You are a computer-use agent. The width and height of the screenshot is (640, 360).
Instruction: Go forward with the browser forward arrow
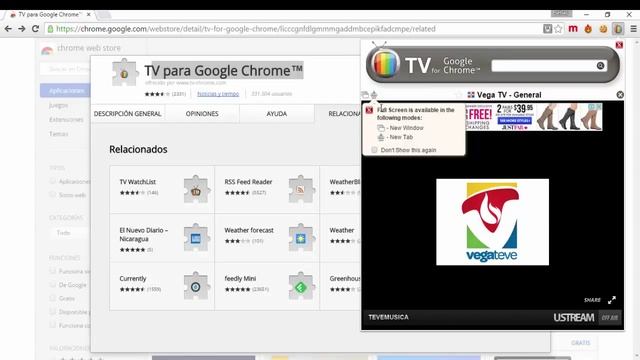click(x=22, y=29)
